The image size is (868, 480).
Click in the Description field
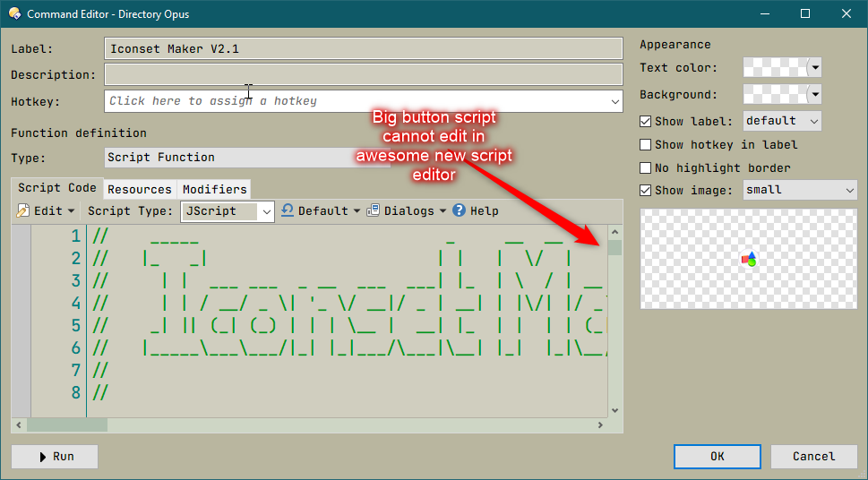(364, 74)
